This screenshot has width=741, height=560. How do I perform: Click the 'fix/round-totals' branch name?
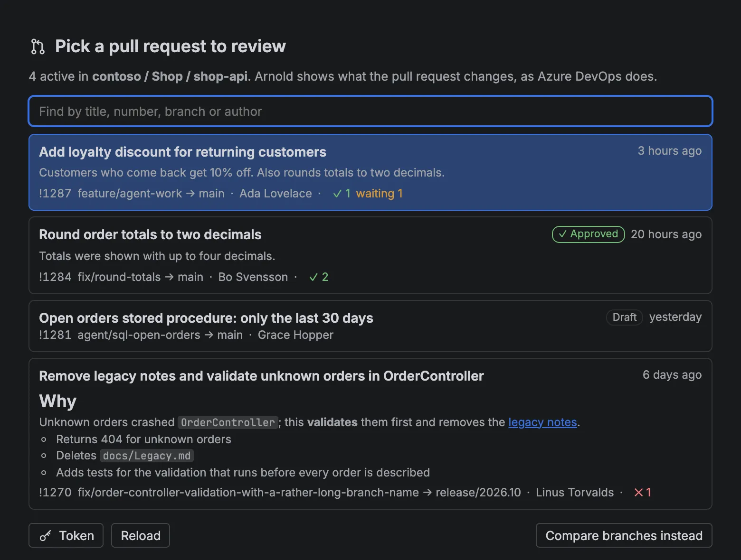click(x=119, y=277)
